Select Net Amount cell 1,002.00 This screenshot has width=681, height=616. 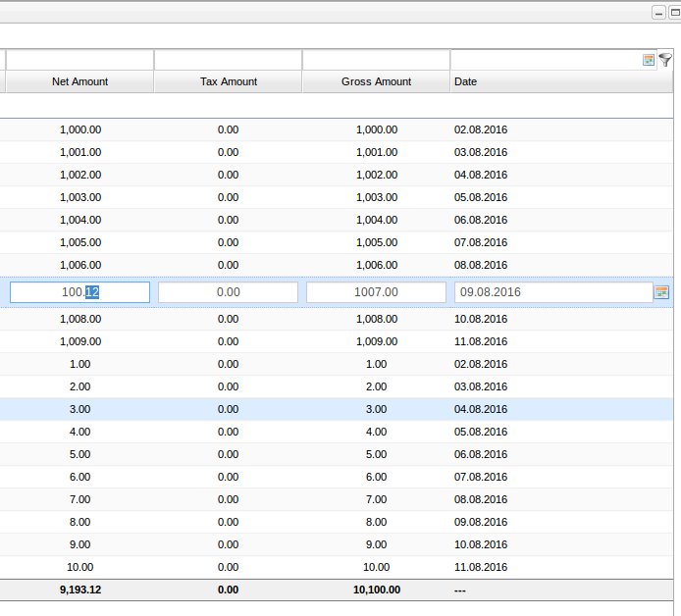point(80,175)
